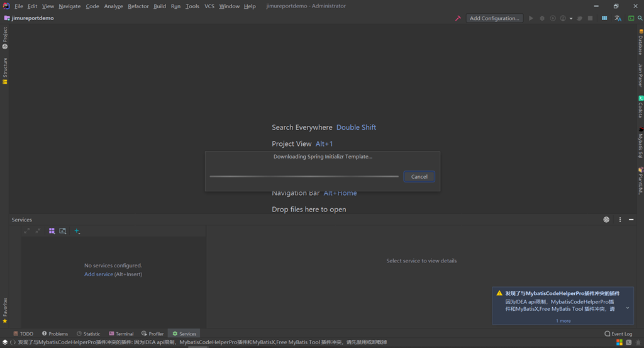644x348 pixels.
Task: Click the Run play icon
Action: click(x=531, y=18)
